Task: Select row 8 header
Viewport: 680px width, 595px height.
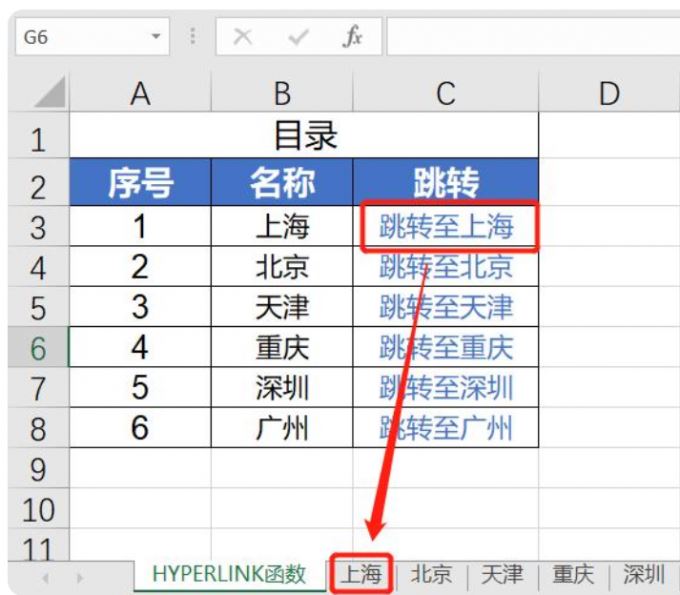Action: pyautogui.click(x=38, y=428)
